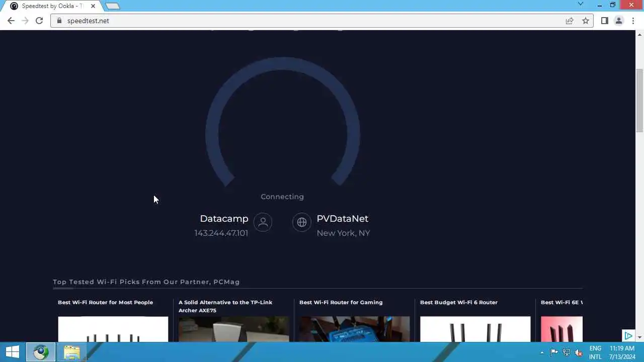Open the Chrome three-dot menu
Image resolution: width=644 pixels, height=362 pixels.
pyautogui.click(x=633, y=21)
